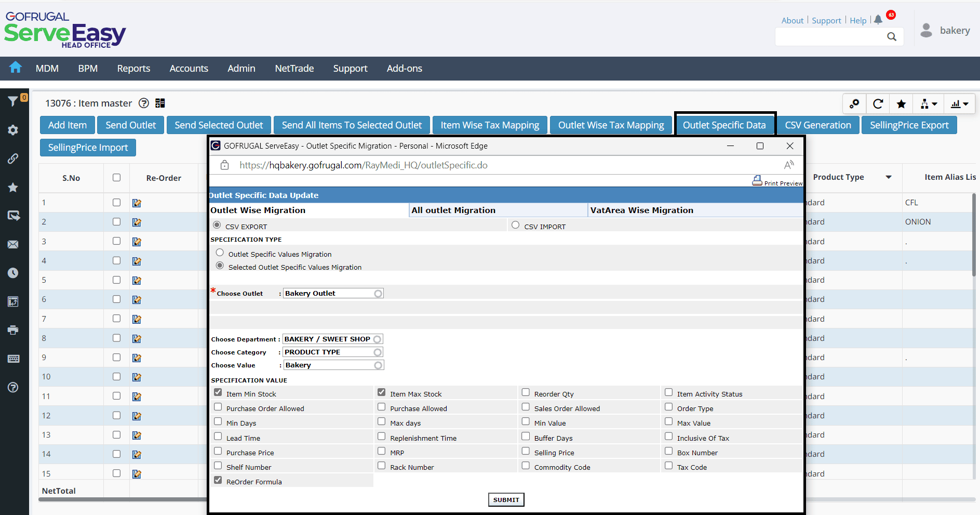Check the Reorder Qty checkbox

pos(526,392)
